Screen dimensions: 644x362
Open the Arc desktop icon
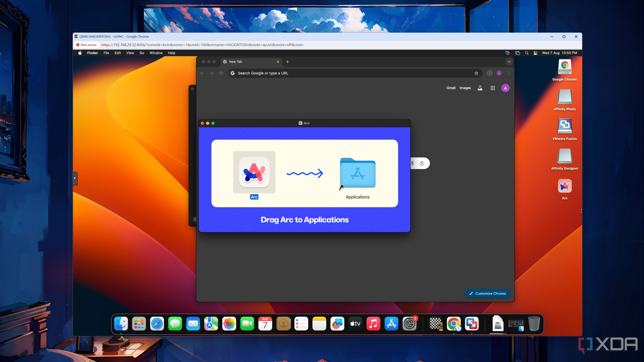point(565,186)
